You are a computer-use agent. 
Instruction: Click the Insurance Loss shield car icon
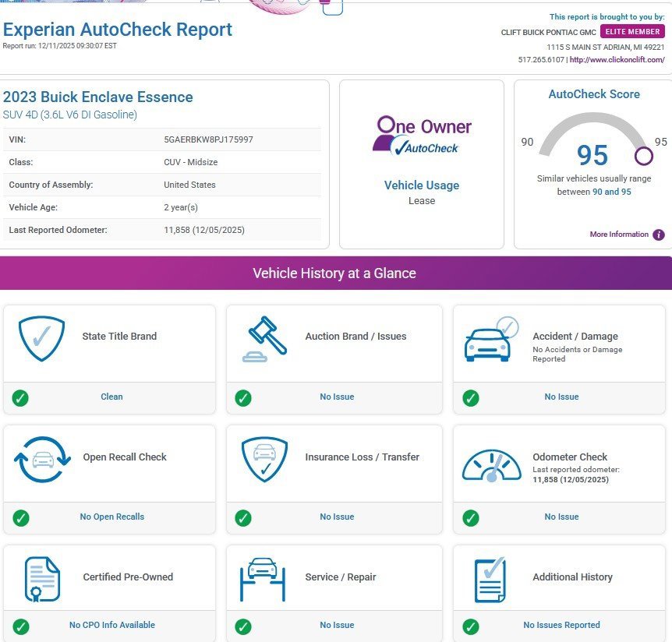pyautogui.click(x=263, y=460)
